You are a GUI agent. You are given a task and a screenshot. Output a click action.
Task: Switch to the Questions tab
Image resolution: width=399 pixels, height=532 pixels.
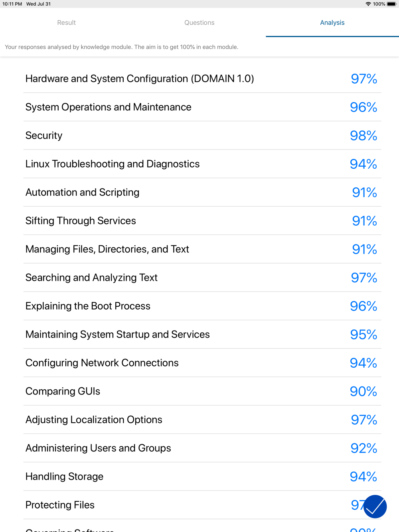click(199, 23)
